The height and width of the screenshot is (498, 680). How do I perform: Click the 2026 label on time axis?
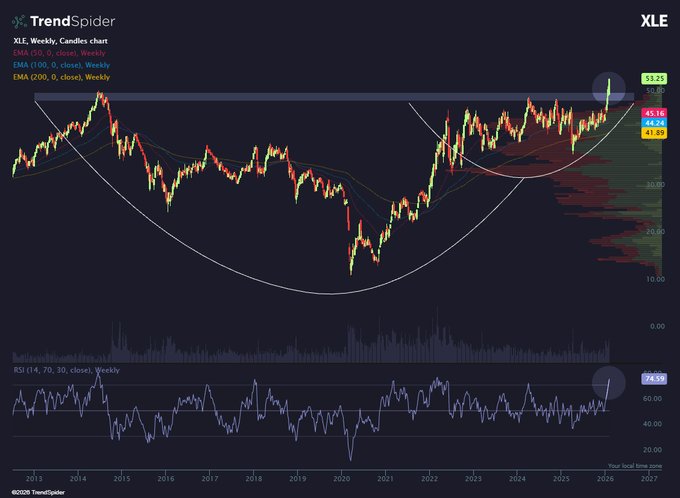click(x=605, y=478)
